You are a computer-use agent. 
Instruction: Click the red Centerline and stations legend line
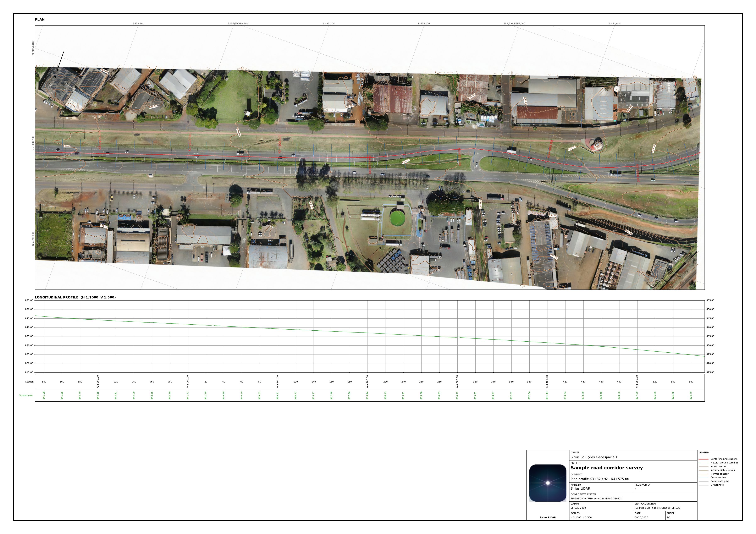click(x=703, y=459)
